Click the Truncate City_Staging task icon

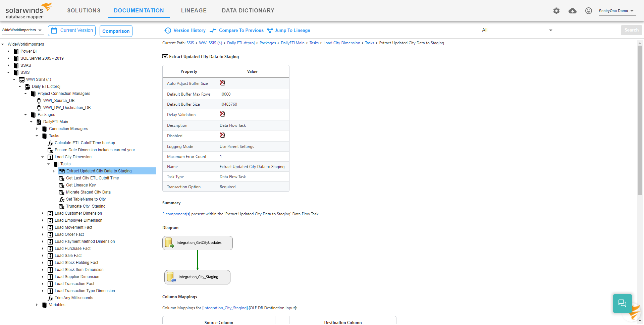(62, 206)
